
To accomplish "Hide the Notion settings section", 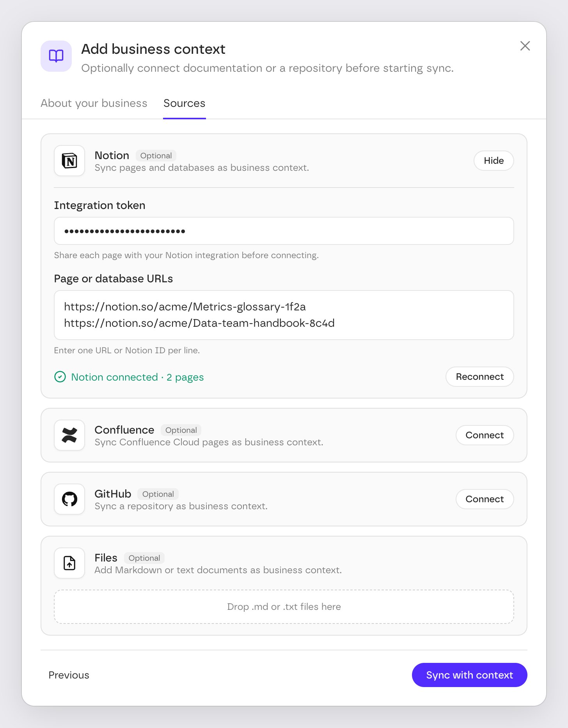I will pos(493,161).
